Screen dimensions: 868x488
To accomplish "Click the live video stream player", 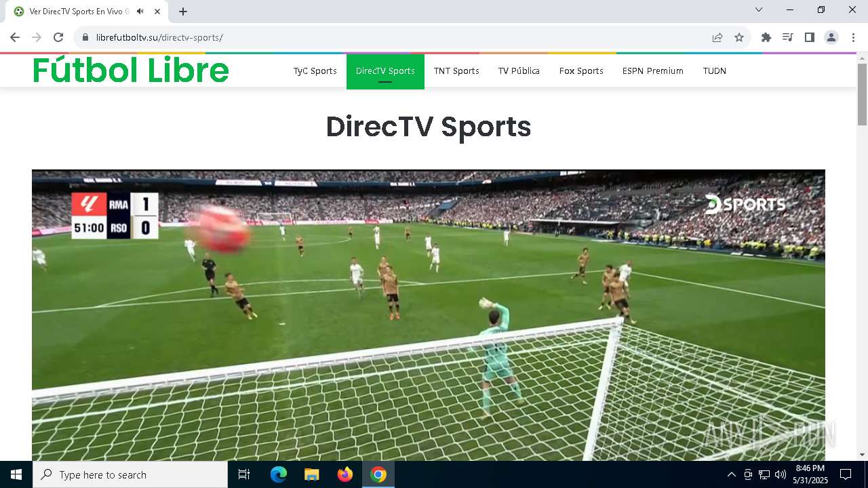I will tap(429, 315).
